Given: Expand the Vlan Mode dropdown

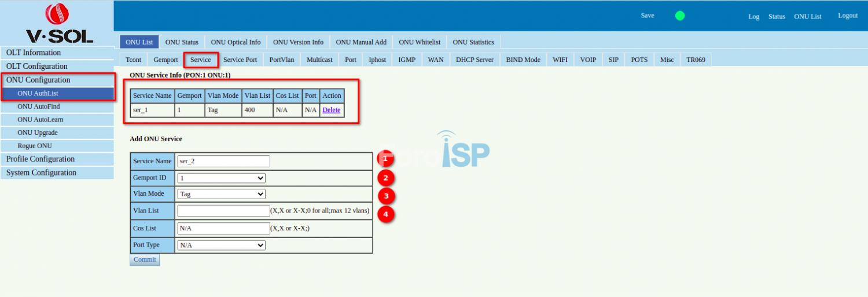Looking at the screenshot, I should [221, 195].
